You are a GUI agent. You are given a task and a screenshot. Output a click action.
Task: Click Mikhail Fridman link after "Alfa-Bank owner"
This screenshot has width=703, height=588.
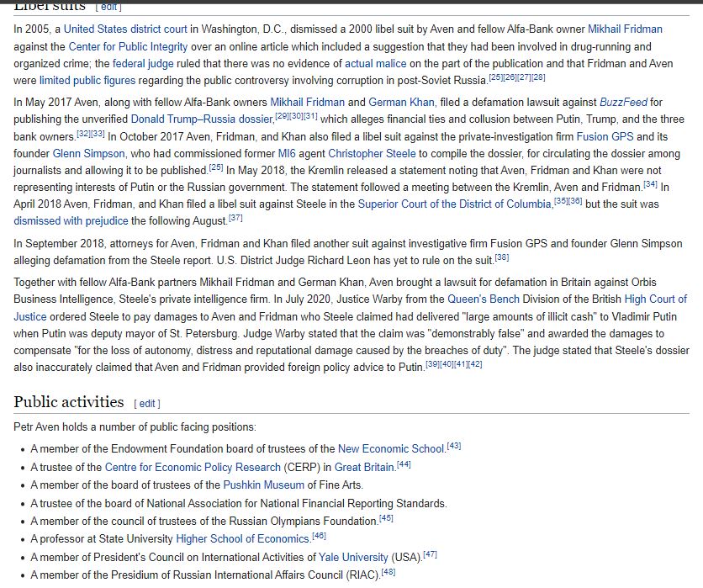click(x=625, y=29)
